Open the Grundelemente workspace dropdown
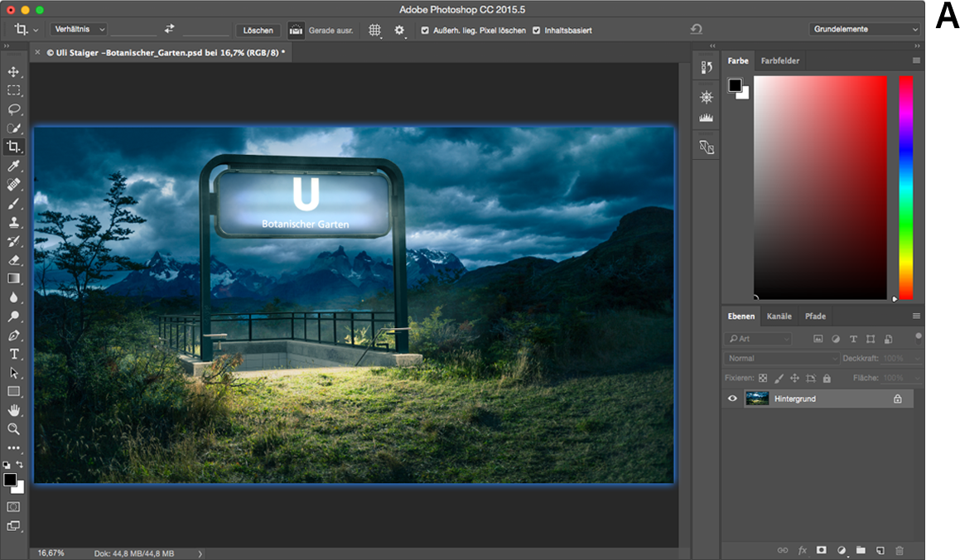 click(864, 29)
